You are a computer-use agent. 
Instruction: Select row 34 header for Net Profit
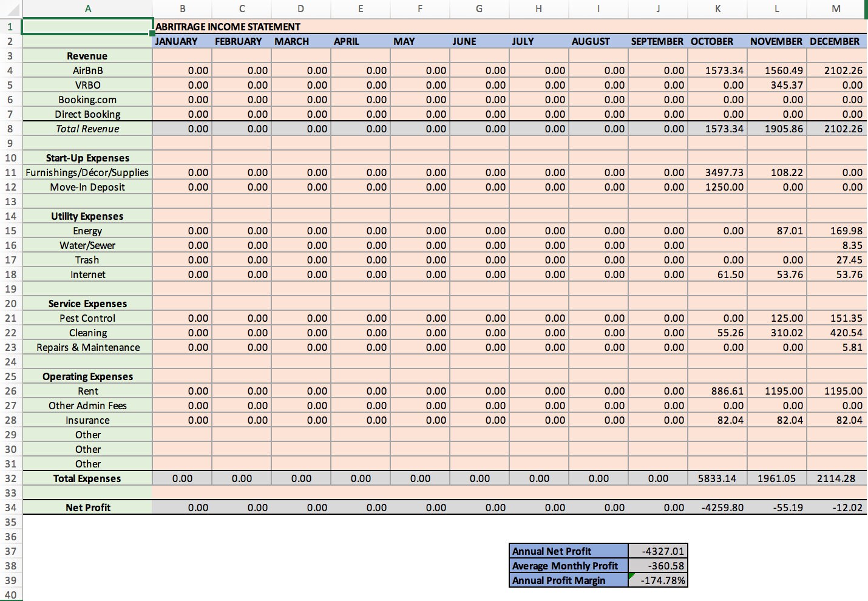click(x=10, y=507)
